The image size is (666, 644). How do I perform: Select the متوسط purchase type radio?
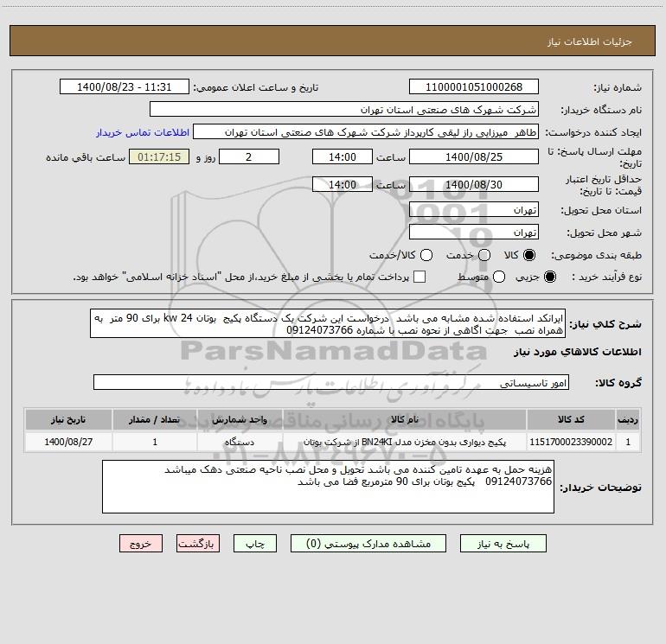click(499, 277)
